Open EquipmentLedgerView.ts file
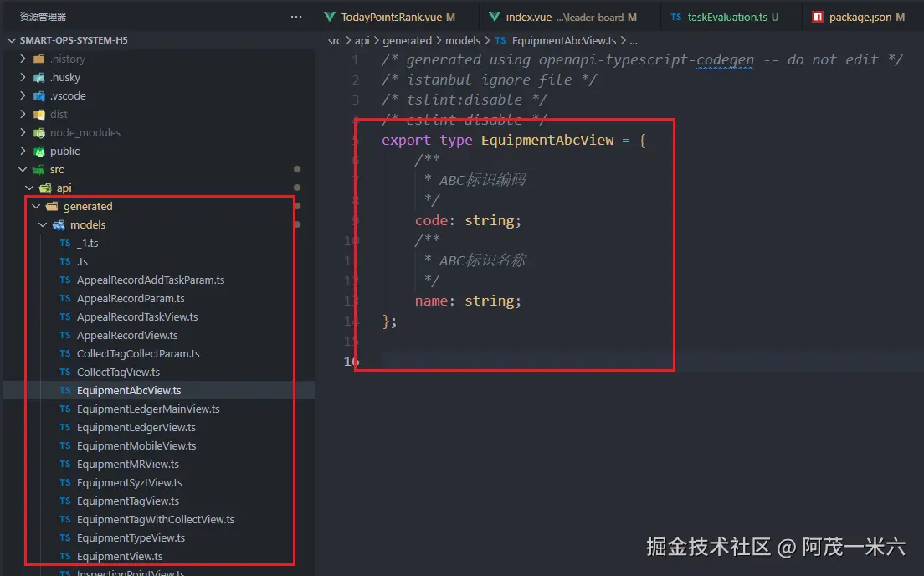 [x=136, y=428]
